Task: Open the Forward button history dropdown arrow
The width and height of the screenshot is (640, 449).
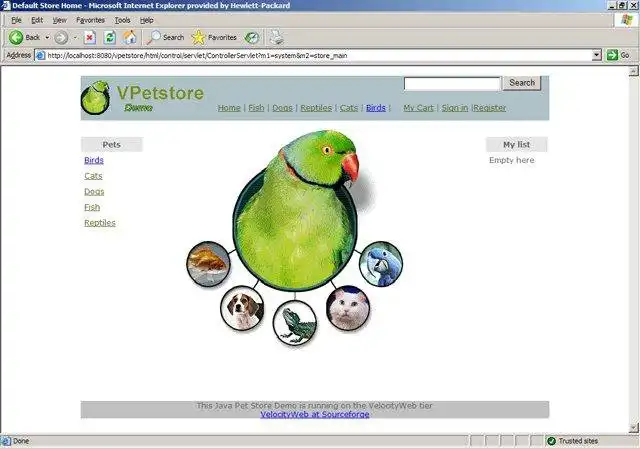Action: pos(75,38)
